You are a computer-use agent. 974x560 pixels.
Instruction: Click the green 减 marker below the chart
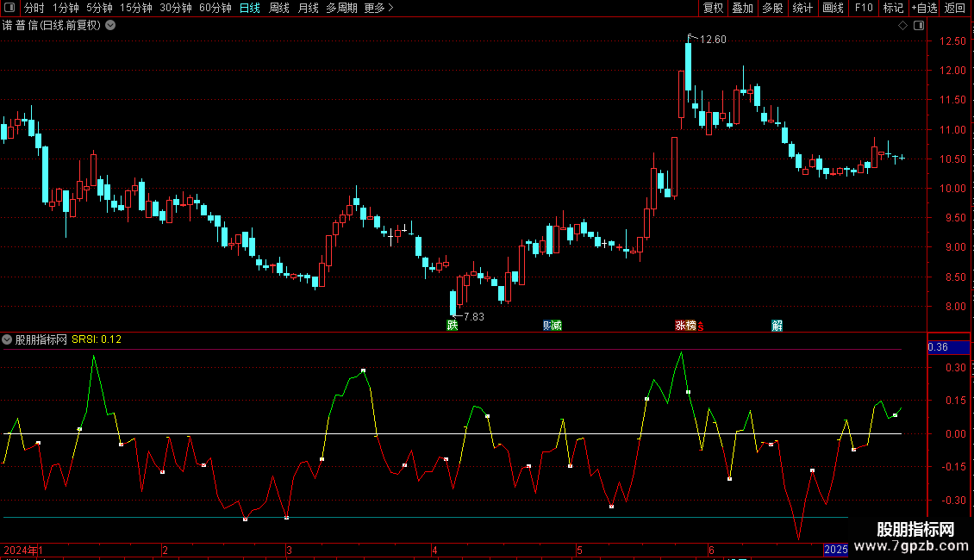[557, 326]
